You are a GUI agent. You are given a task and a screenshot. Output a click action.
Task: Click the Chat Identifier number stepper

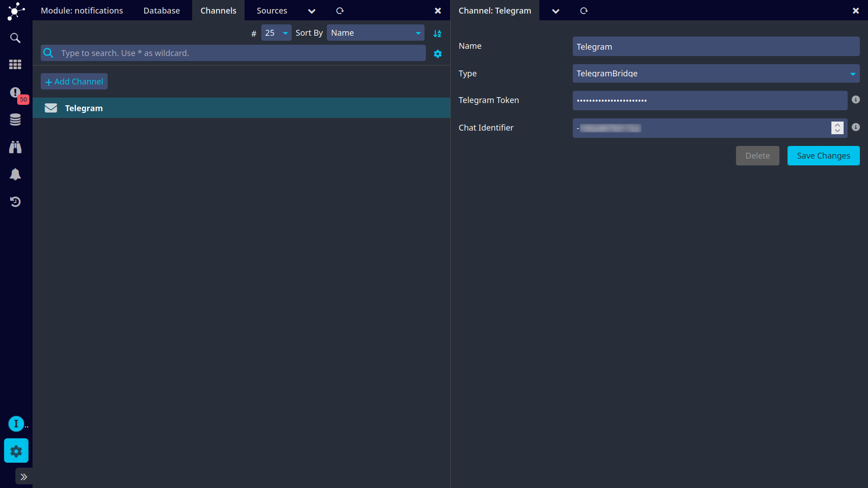point(837,128)
